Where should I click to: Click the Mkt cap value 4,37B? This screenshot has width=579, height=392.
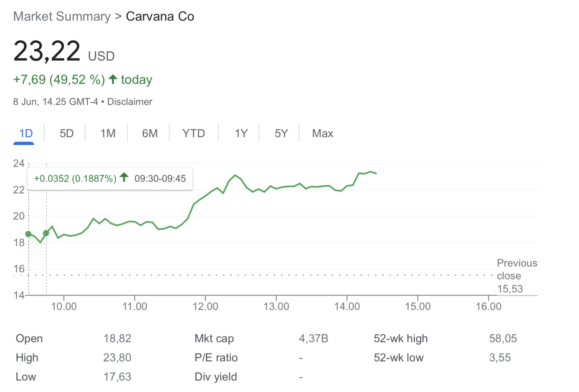tap(313, 338)
